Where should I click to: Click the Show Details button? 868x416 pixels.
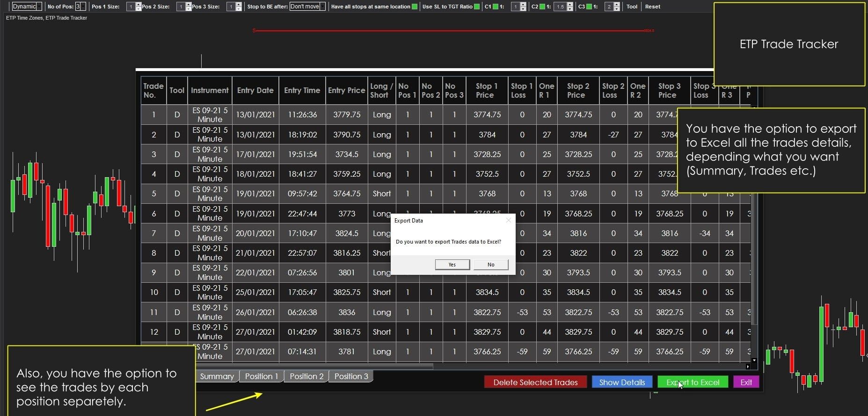tap(622, 382)
